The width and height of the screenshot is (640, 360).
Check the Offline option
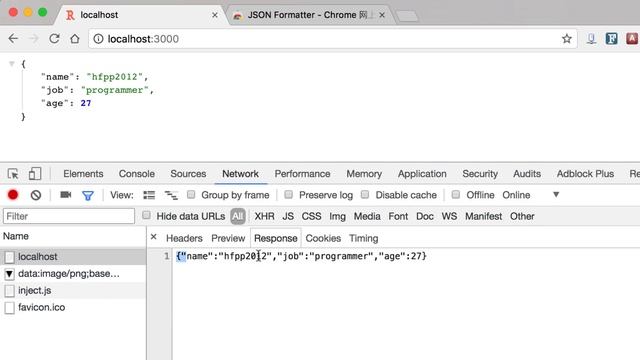coord(456,195)
